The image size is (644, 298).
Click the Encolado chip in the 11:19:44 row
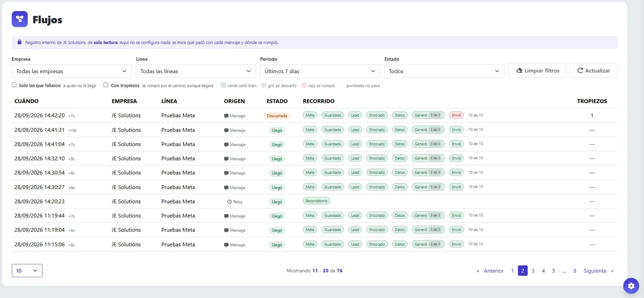[x=377, y=216]
